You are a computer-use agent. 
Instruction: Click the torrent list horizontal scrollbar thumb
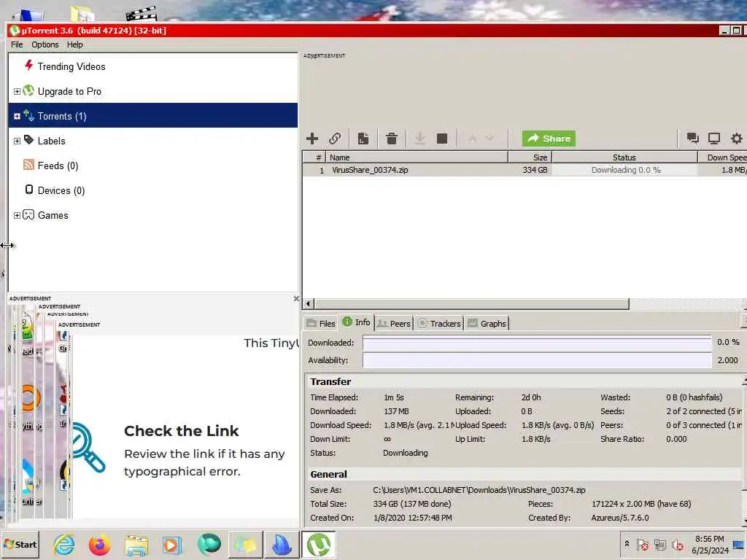click(472, 304)
